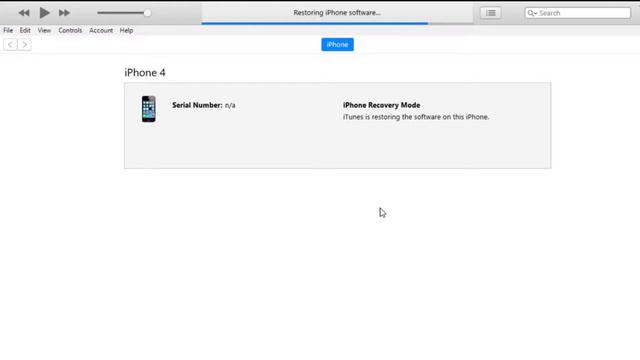The width and height of the screenshot is (640, 360).
Task: Open the View menu
Action: pyautogui.click(x=44, y=31)
